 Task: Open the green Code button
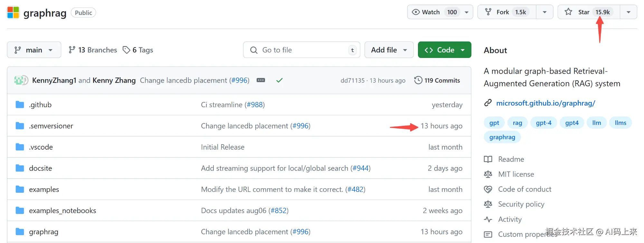coord(444,50)
